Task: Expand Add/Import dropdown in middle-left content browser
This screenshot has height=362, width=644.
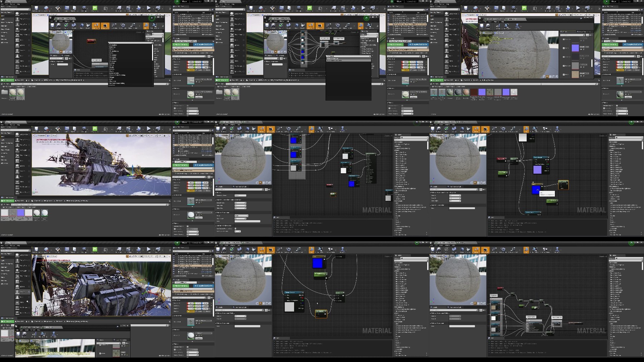Action: 8,201
